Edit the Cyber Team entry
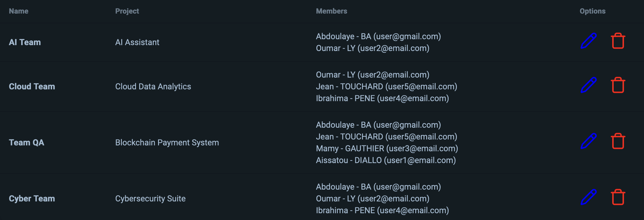The width and height of the screenshot is (644, 220). pos(589,197)
